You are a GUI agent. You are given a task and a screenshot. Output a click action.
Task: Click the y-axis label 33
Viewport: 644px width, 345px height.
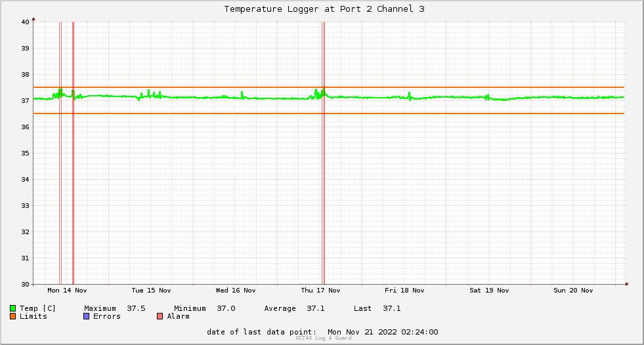pyautogui.click(x=26, y=206)
